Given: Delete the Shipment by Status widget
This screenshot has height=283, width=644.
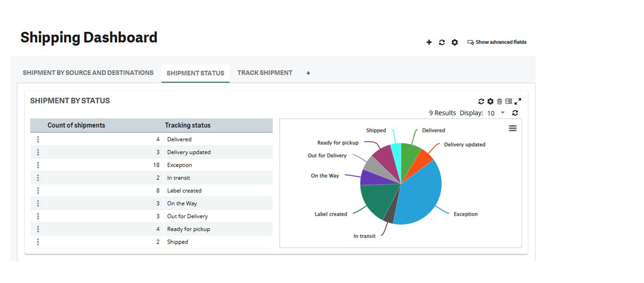Looking at the screenshot, I should tap(499, 101).
